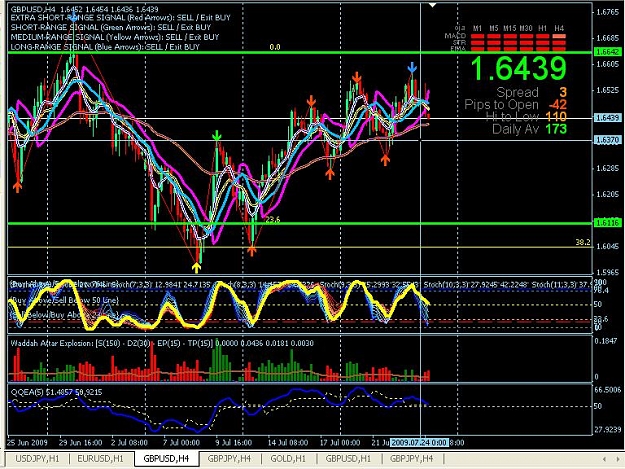Open the GBPJPY,H4 tab left of GOLD,H1
The height and width of the screenshot is (469, 625).
[x=229, y=459]
